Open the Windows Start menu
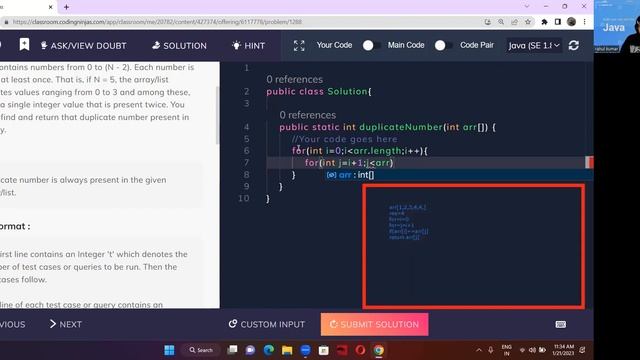 pos(169,350)
